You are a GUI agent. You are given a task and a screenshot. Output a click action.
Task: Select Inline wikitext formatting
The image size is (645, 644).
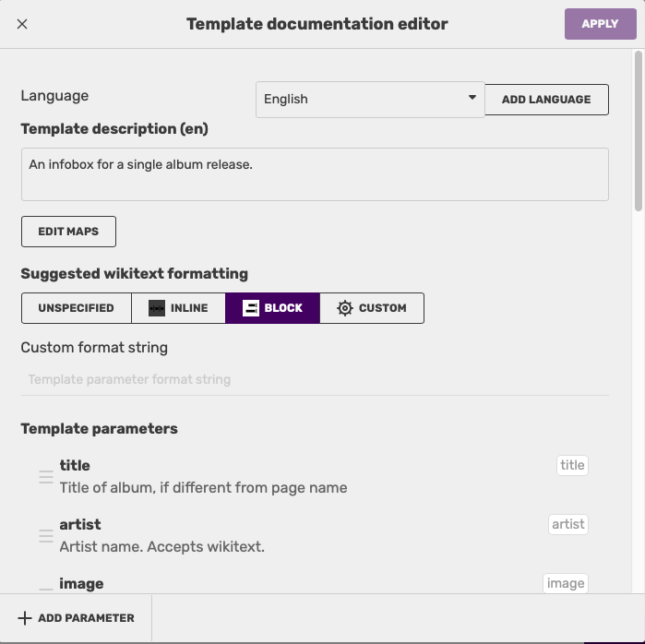[x=179, y=308]
